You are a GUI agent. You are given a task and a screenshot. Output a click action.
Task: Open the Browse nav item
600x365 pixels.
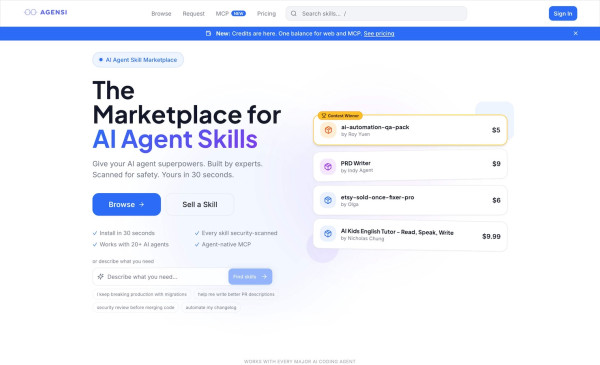point(161,13)
